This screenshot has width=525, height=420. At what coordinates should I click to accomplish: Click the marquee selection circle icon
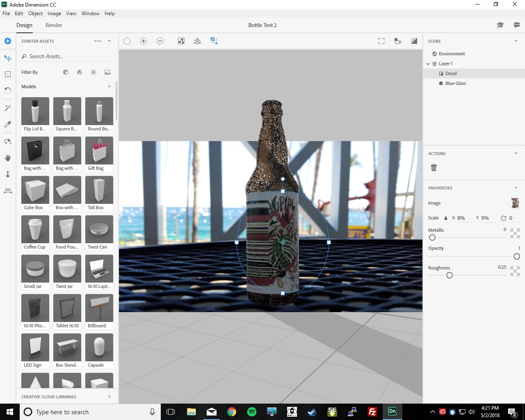point(127,41)
